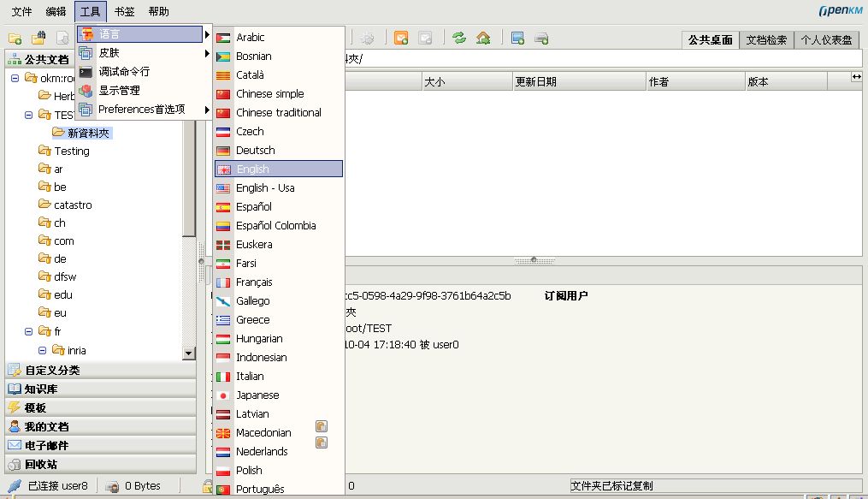Choose English - Usa language
868x499 pixels.
[x=279, y=187]
